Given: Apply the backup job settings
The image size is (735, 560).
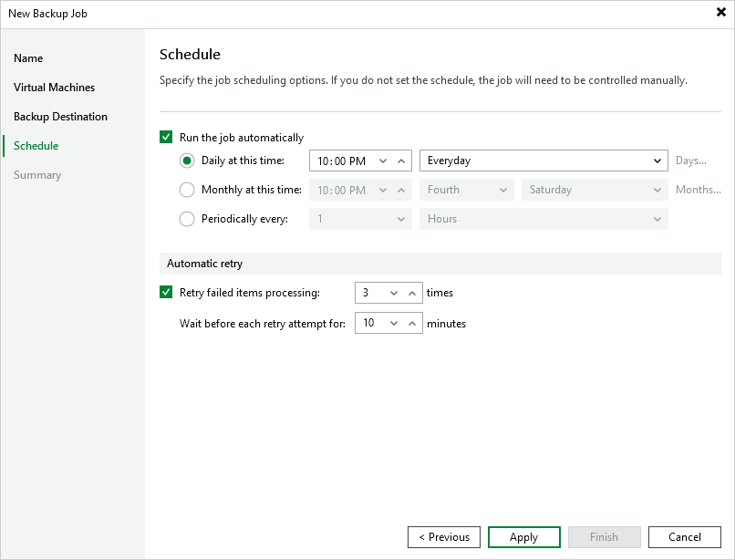Looking at the screenshot, I should (523, 537).
